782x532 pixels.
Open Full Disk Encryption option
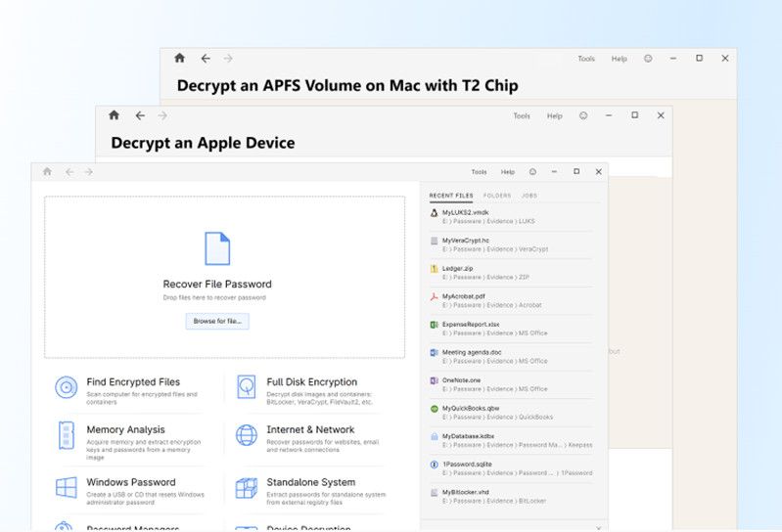point(311,382)
